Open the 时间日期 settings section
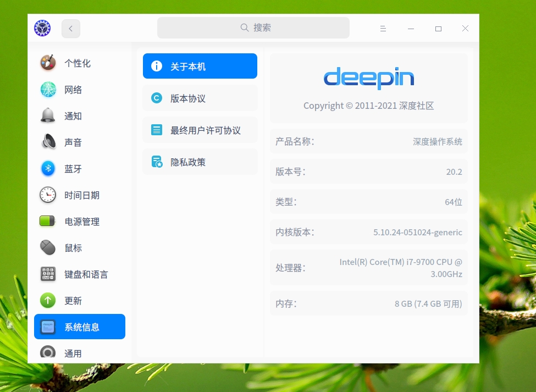 pos(80,195)
